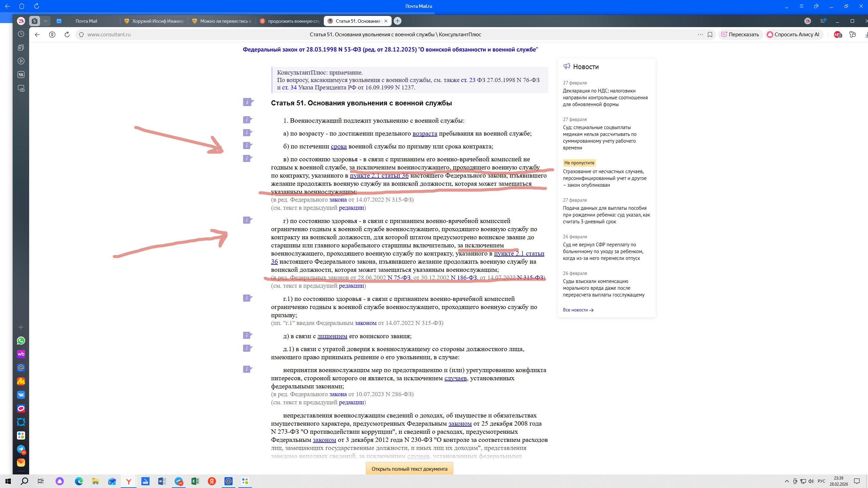Open the browser profile avatar at top right
This screenshot has width=868, height=488.
[x=808, y=21]
